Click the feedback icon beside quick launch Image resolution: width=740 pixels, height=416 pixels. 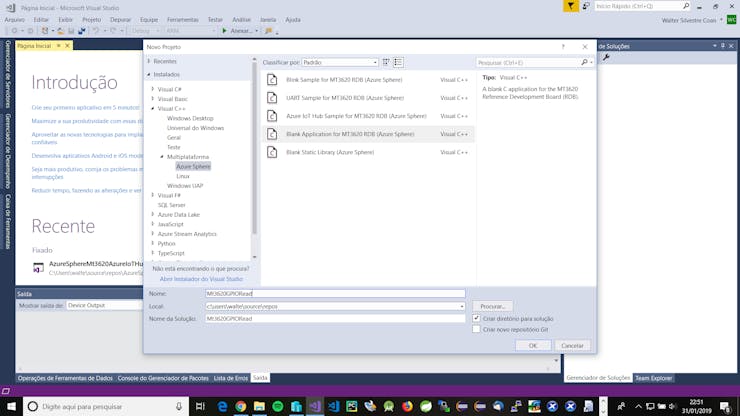(586, 6)
